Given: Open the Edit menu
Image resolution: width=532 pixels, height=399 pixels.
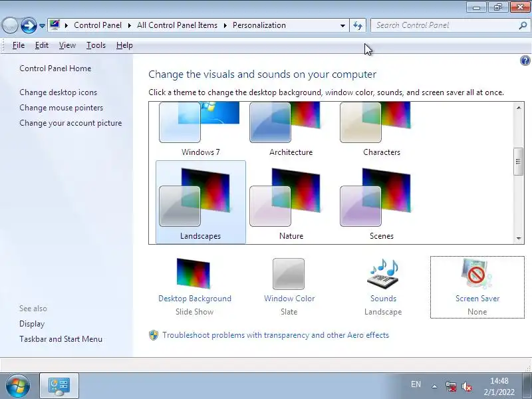Looking at the screenshot, I should [42, 45].
